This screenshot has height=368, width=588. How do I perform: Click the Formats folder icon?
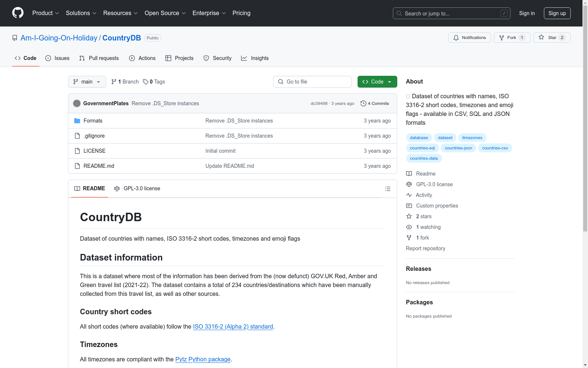click(x=77, y=121)
